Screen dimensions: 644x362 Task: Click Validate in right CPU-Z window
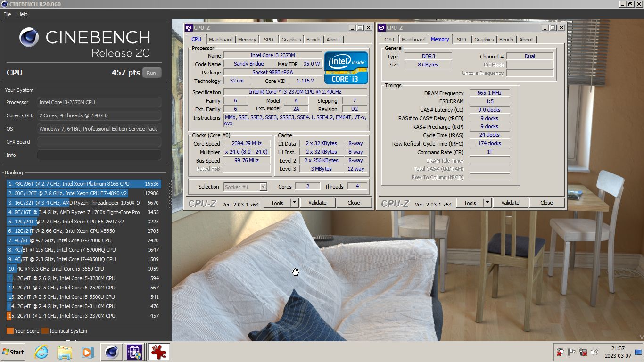pos(510,203)
